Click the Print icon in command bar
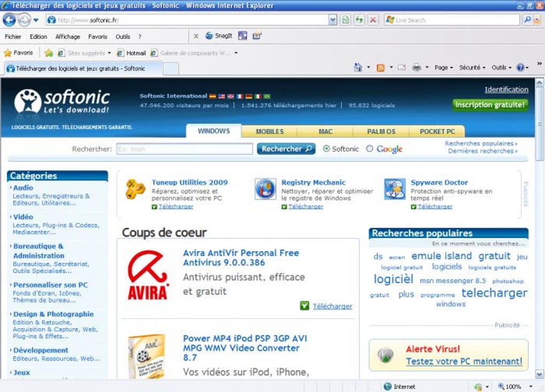This screenshot has height=392, width=545. pos(416,67)
